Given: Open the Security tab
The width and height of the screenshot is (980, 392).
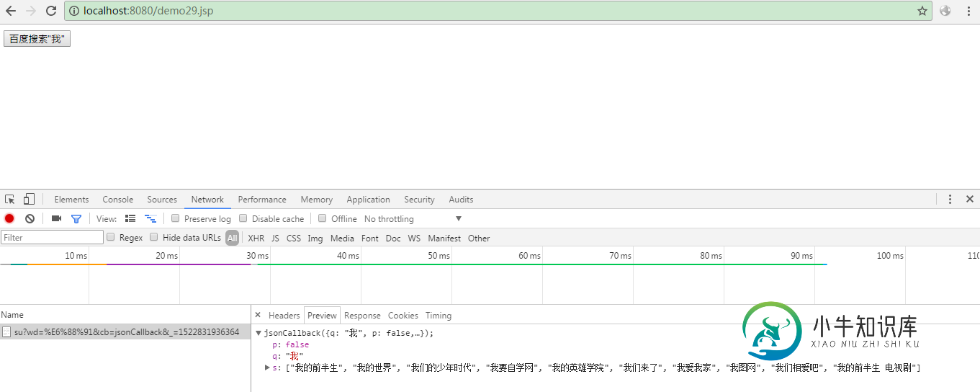Looking at the screenshot, I should [419, 200].
